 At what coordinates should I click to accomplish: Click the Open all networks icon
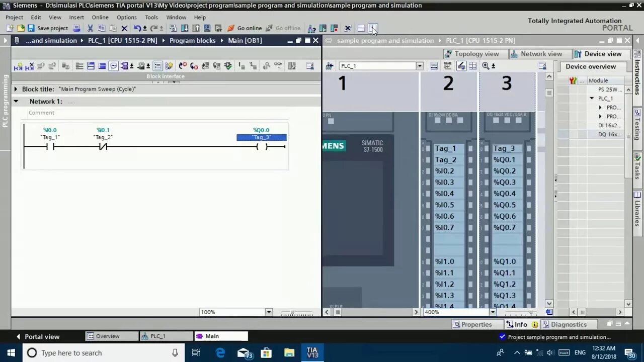tap(91, 66)
